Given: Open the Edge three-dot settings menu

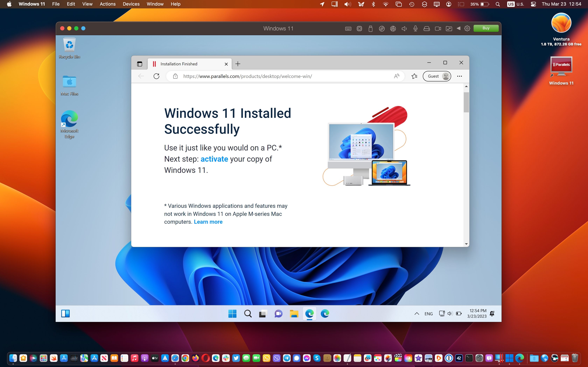Looking at the screenshot, I should coord(460,76).
